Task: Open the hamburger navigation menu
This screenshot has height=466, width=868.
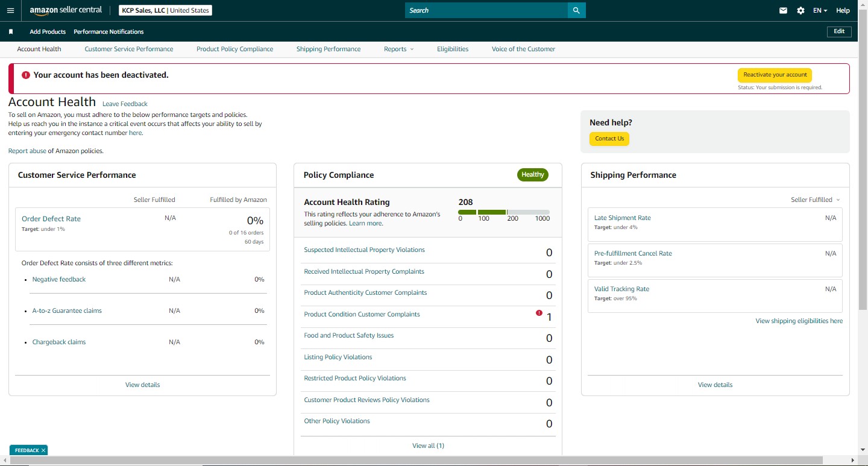Action: pos(10,10)
